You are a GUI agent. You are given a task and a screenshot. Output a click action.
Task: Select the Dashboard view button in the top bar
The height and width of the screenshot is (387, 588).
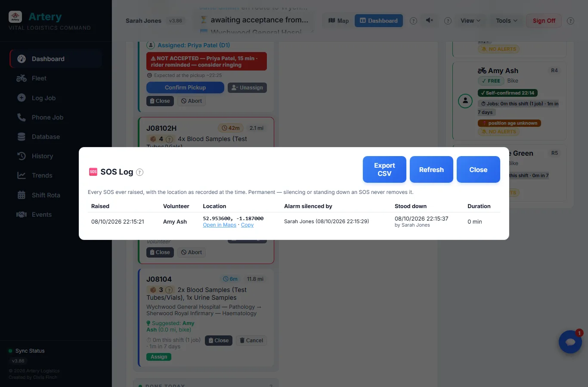379,21
